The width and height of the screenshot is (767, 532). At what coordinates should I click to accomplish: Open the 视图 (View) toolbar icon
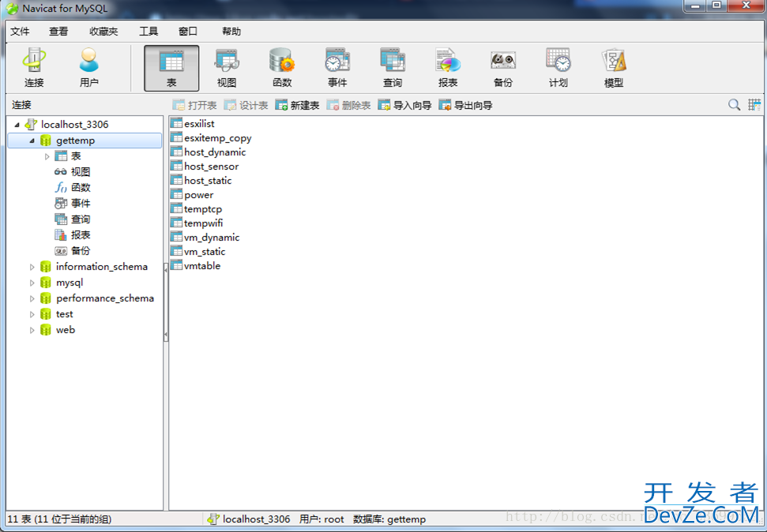pyautogui.click(x=227, y=68)
